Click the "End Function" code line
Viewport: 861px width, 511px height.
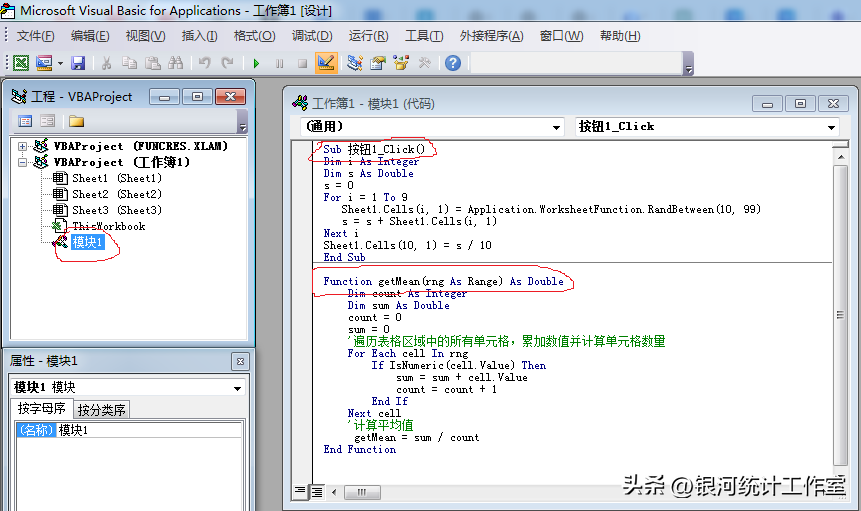(x=360, y=450)
